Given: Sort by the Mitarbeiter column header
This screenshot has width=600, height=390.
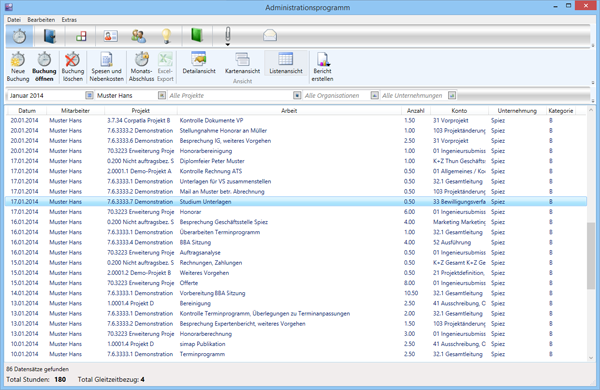Looking at the screenshot, I should pyautogui.click(x=75, y=111).
